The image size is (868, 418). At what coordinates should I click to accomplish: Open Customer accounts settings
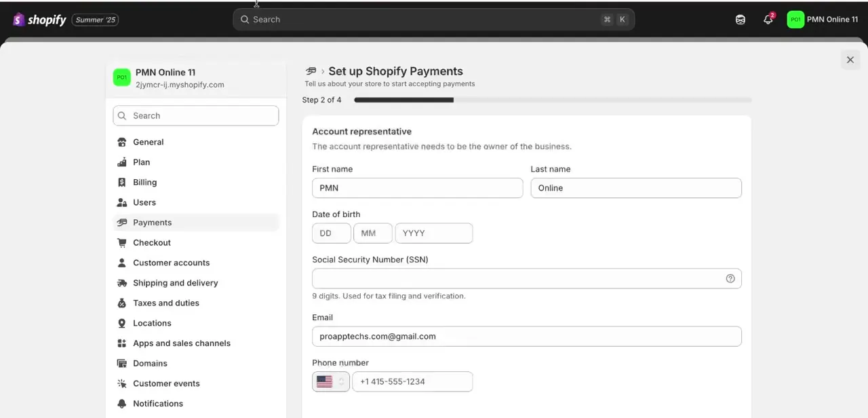pos(196,263)
